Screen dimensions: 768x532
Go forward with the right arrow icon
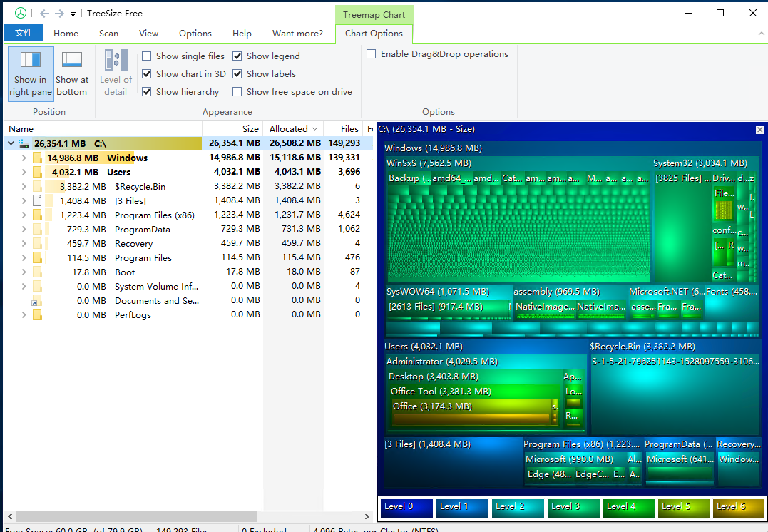point(59,14)
